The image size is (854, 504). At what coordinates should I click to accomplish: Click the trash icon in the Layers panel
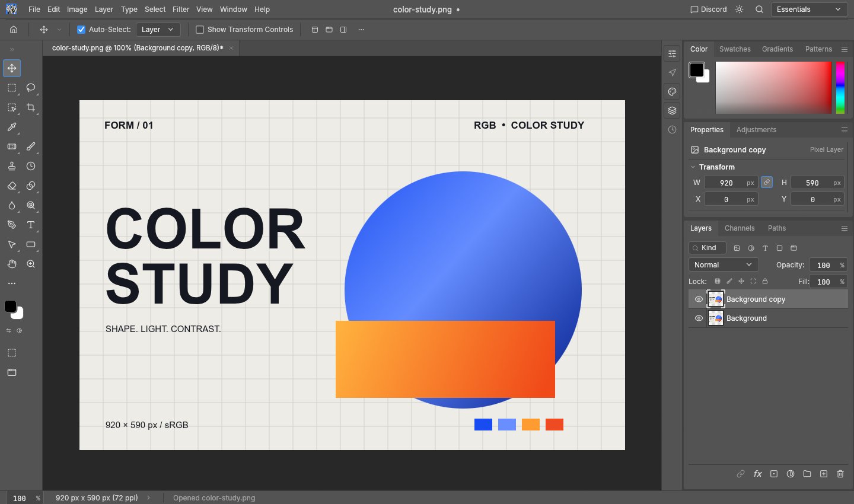coord(840,474)
